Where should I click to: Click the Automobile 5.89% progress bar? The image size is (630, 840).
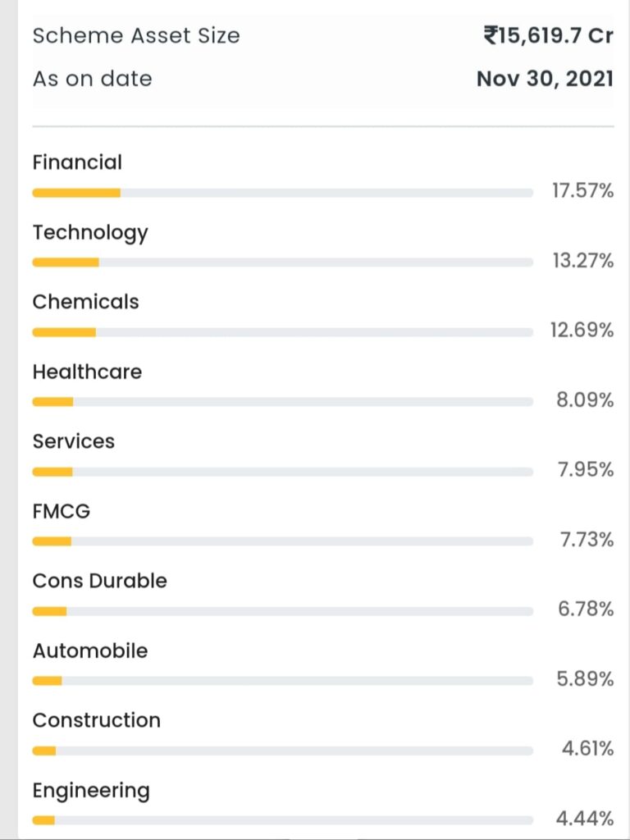point(283,681)
